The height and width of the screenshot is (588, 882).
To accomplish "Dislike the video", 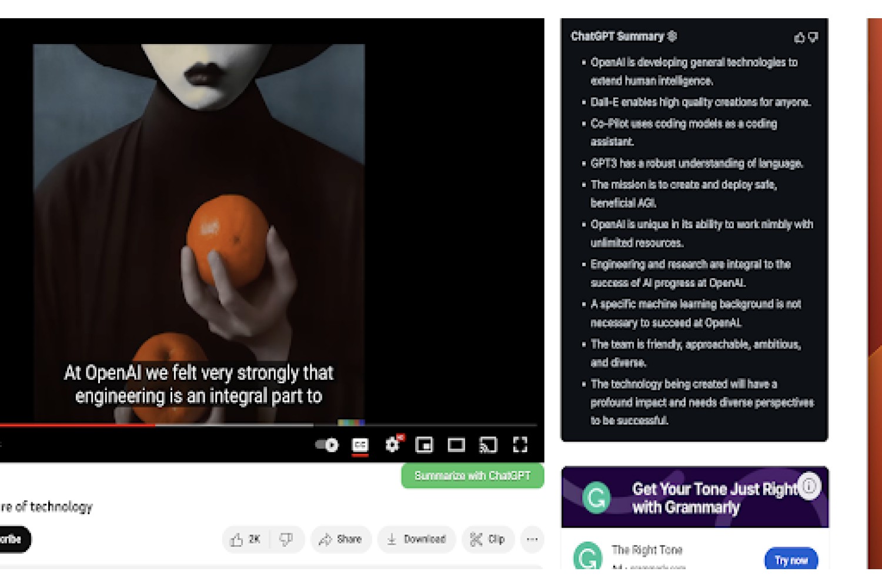I will point(286,539).
